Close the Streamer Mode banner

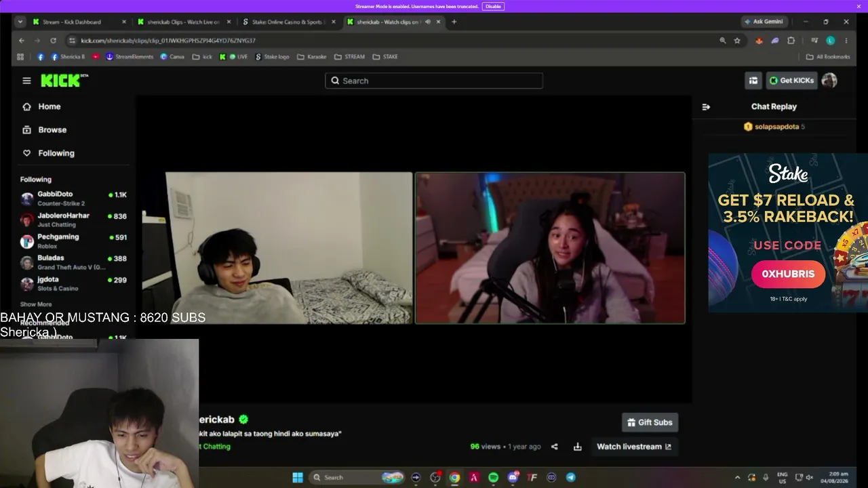859,6
